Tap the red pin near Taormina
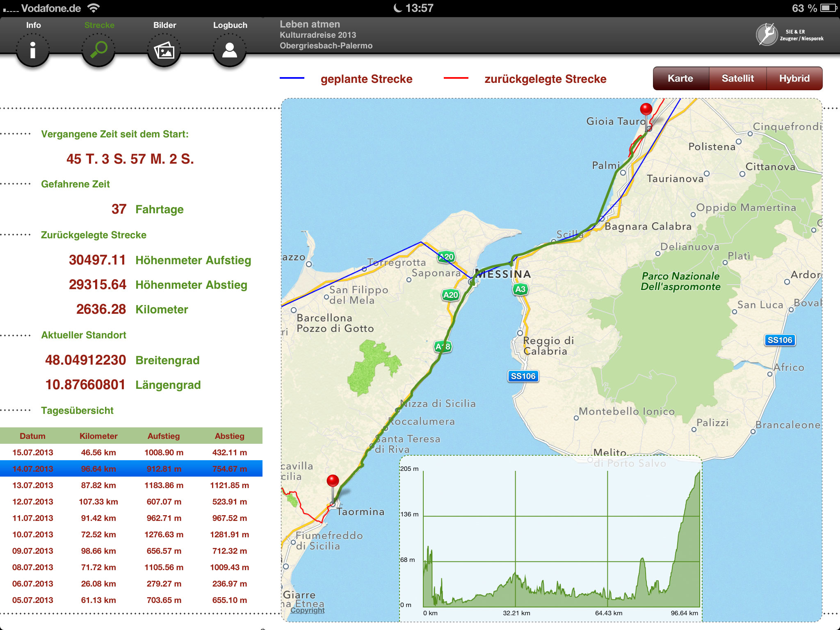 [333, 481]
